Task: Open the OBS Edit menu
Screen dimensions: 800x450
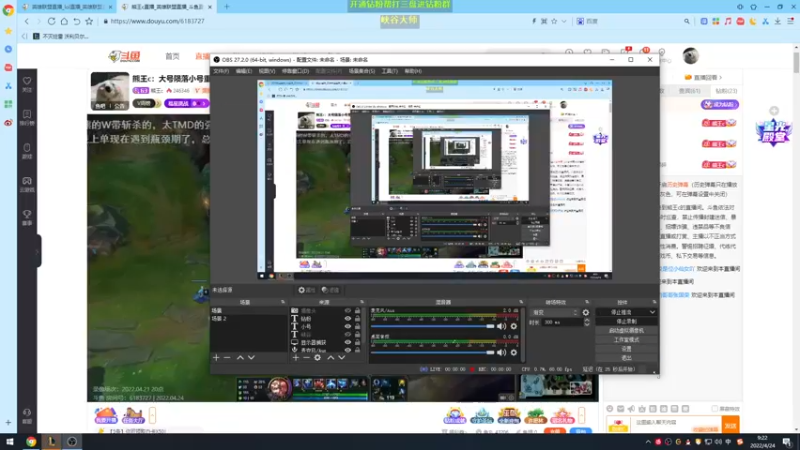Action: tap(243, 71)
